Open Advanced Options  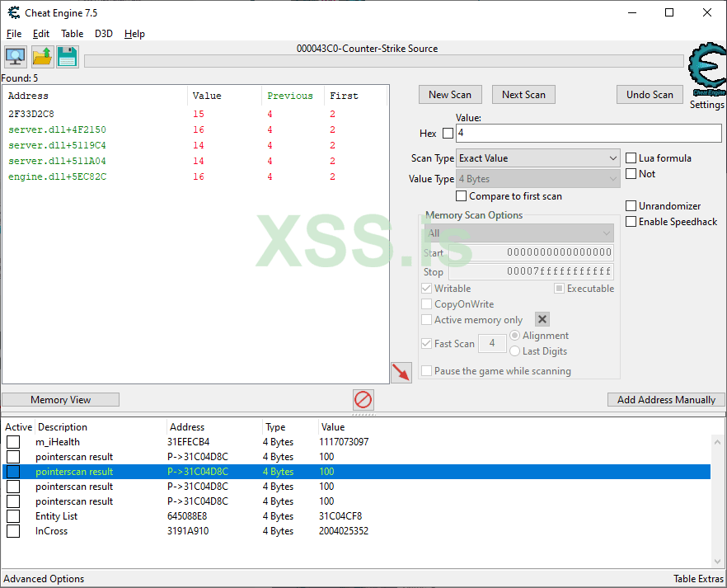[x=44, y=579]
